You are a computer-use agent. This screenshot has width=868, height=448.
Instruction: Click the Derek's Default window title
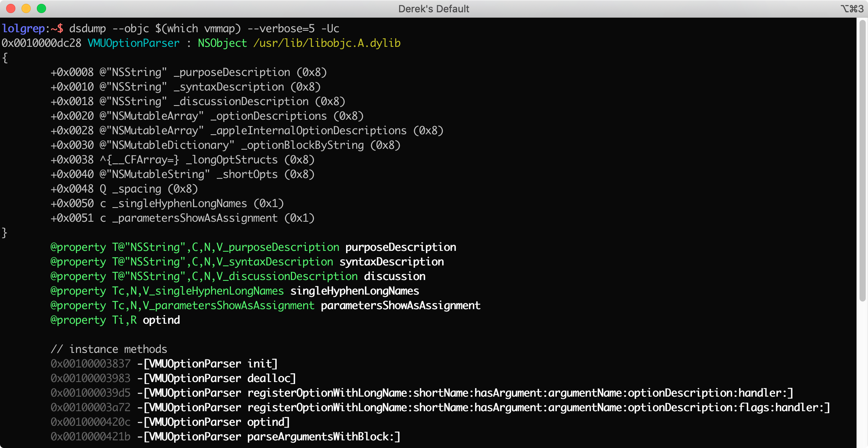[434, 9]
